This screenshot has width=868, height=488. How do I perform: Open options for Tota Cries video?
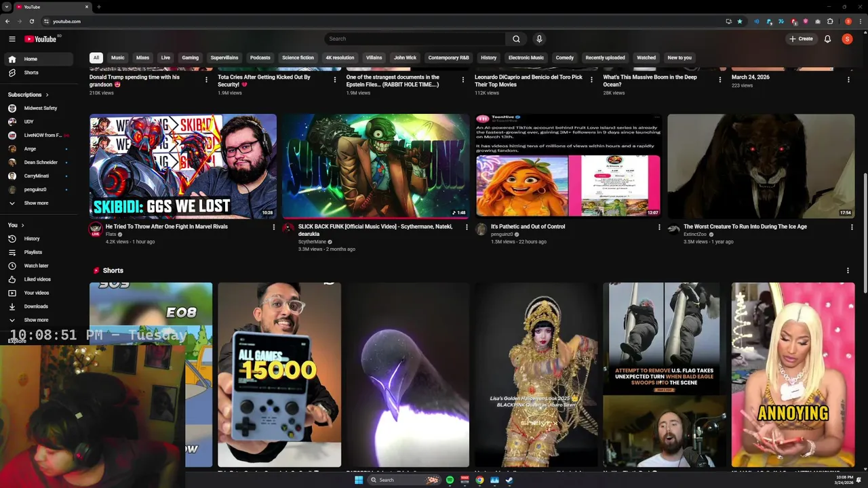[334, 80]
